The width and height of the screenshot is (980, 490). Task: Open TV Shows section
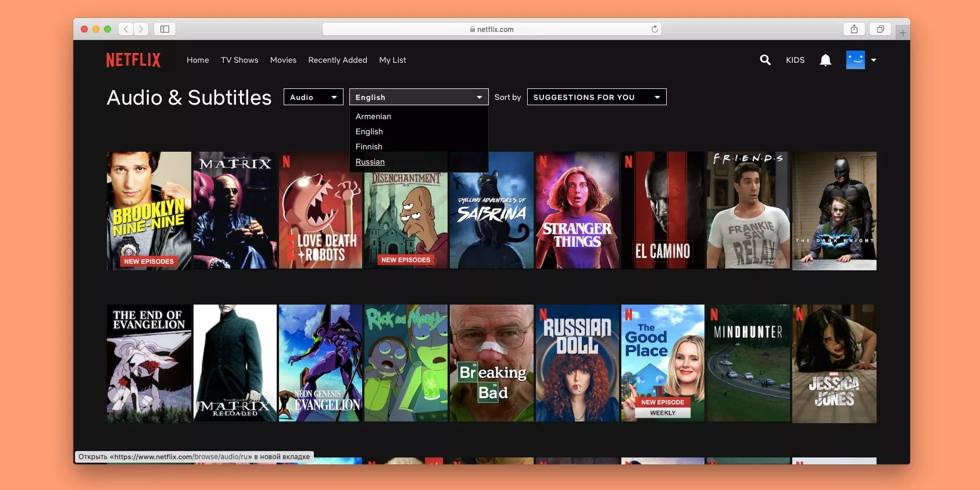click(x=239, y=60)
